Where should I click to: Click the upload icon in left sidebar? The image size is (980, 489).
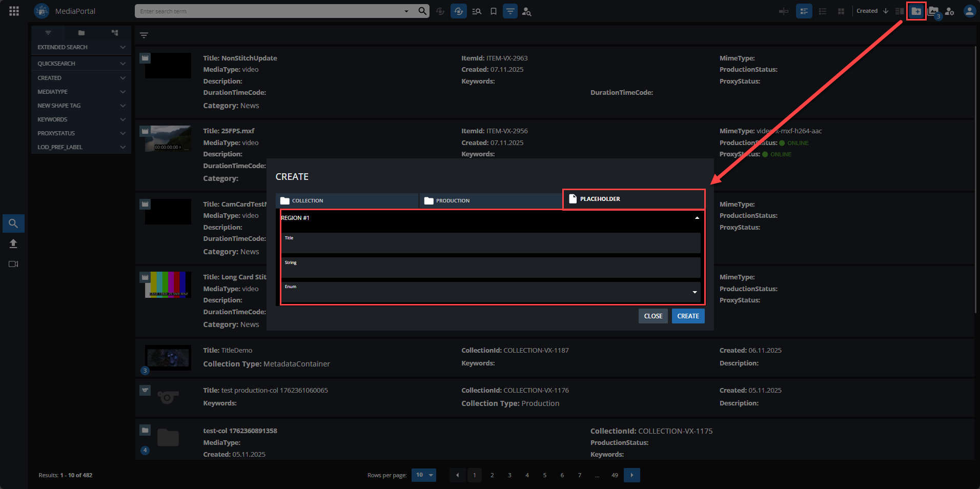tap(13, 243)
